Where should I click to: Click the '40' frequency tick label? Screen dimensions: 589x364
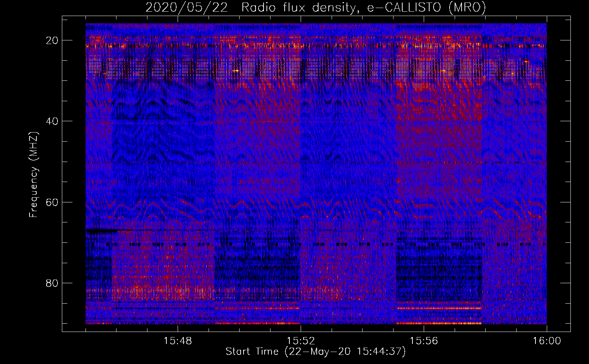[52, 121]
